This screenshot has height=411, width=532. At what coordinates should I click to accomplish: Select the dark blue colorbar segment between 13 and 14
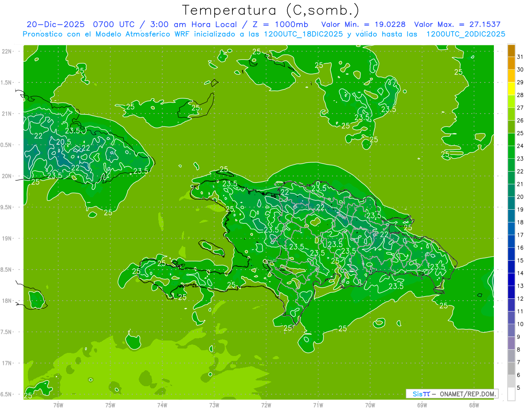point(511,280)
